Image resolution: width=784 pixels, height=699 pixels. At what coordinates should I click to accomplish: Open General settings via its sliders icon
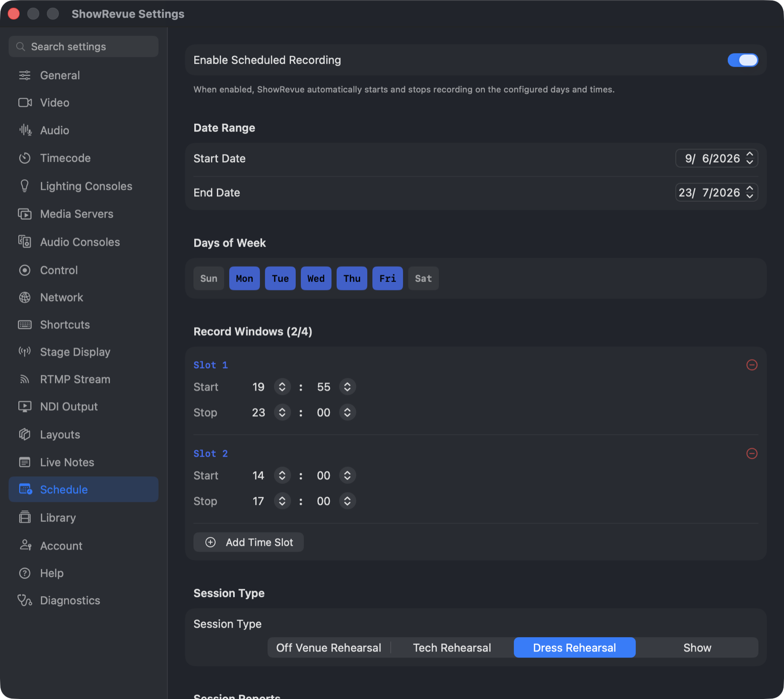(25, 75)
